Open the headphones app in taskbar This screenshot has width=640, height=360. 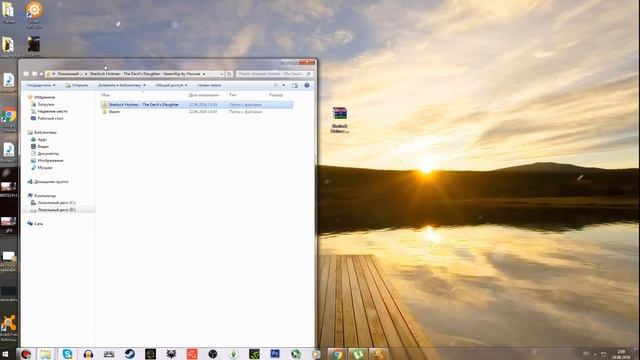(x=88, y=354)
